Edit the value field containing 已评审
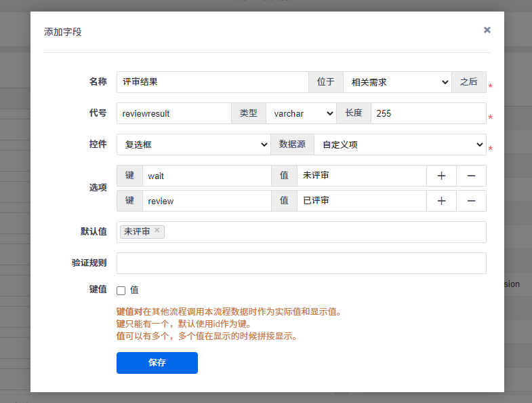 [x=361, y=201]
